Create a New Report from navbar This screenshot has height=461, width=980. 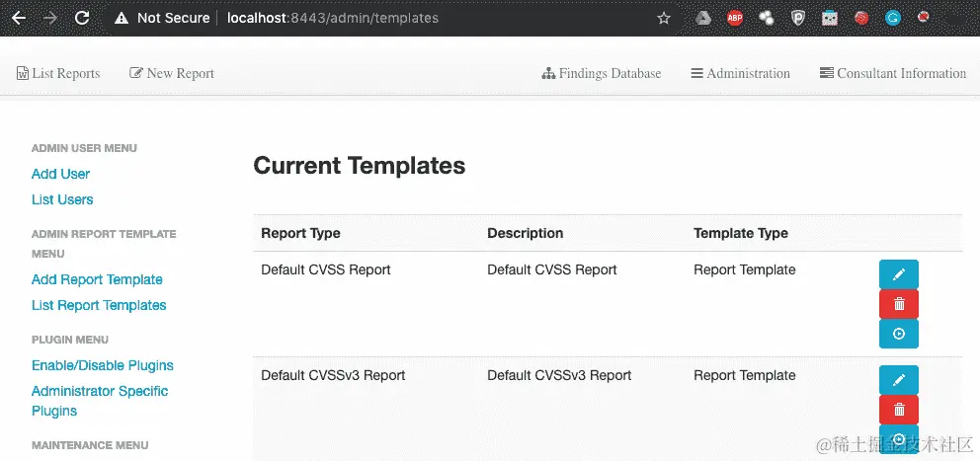click(172, 73)
